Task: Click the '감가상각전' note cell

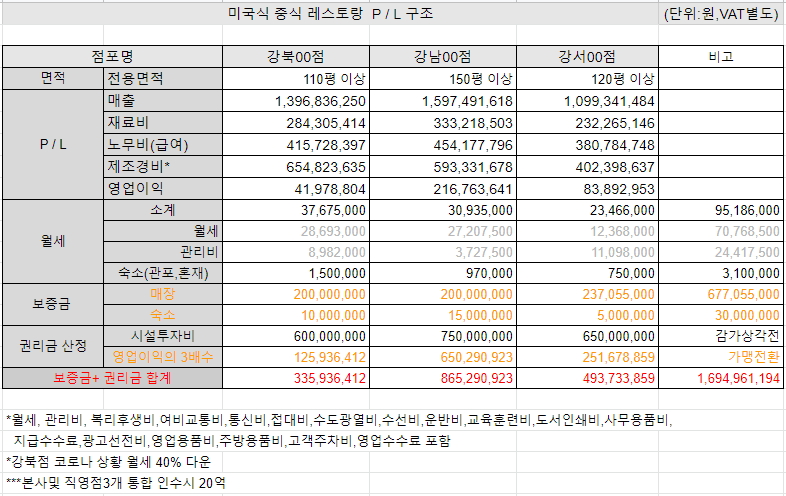Action: (721, 336)
